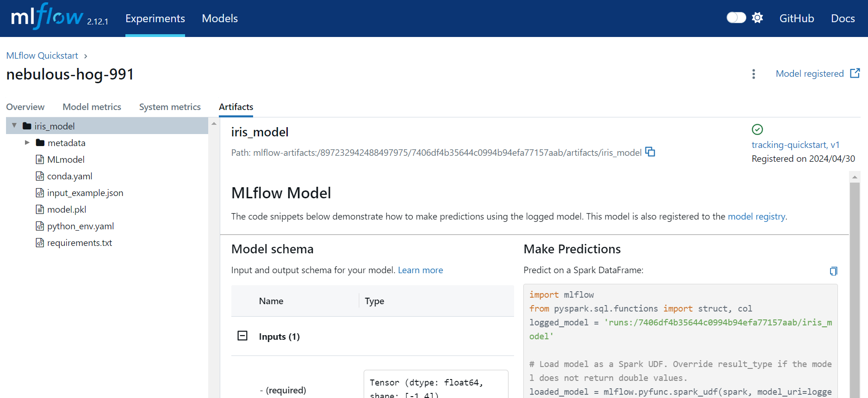
Task: Click the python_env.yaml file icon
Action: 40,226
